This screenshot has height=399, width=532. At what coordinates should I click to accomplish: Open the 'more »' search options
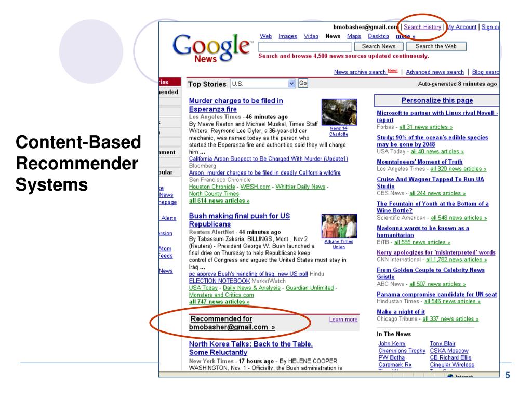tap(405, 36)
